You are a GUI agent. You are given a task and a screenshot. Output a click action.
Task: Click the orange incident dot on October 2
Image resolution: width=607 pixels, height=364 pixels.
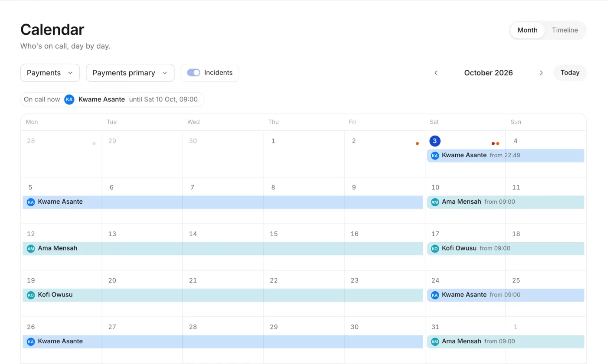coord(417,143)
